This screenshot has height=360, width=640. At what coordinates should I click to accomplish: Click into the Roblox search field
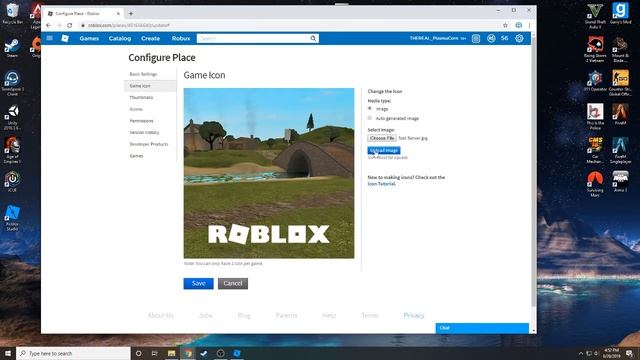pyautogui.click(x=253, y=38)
